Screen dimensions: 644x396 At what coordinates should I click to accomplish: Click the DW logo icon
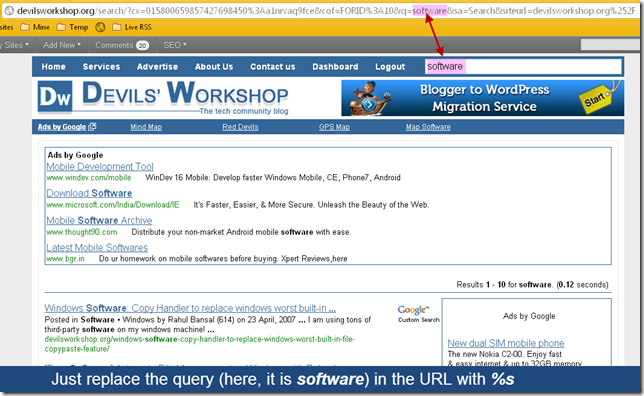click(x=55, y=97)
